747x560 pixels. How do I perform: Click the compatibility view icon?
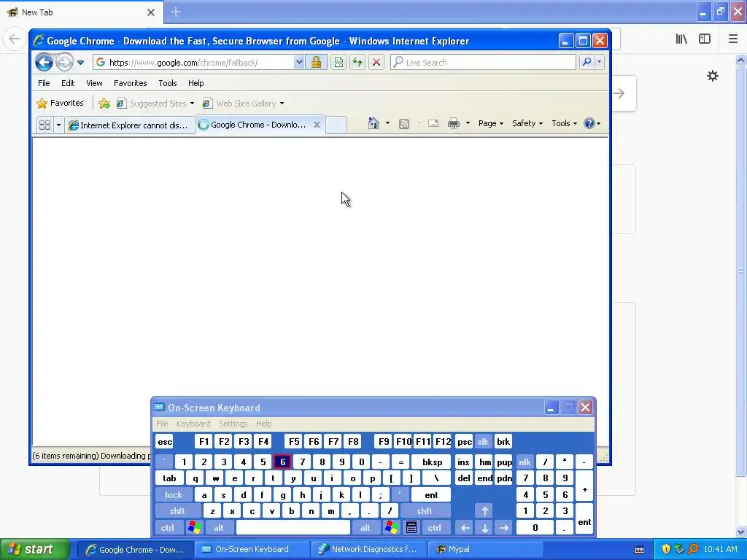(338, 63)
